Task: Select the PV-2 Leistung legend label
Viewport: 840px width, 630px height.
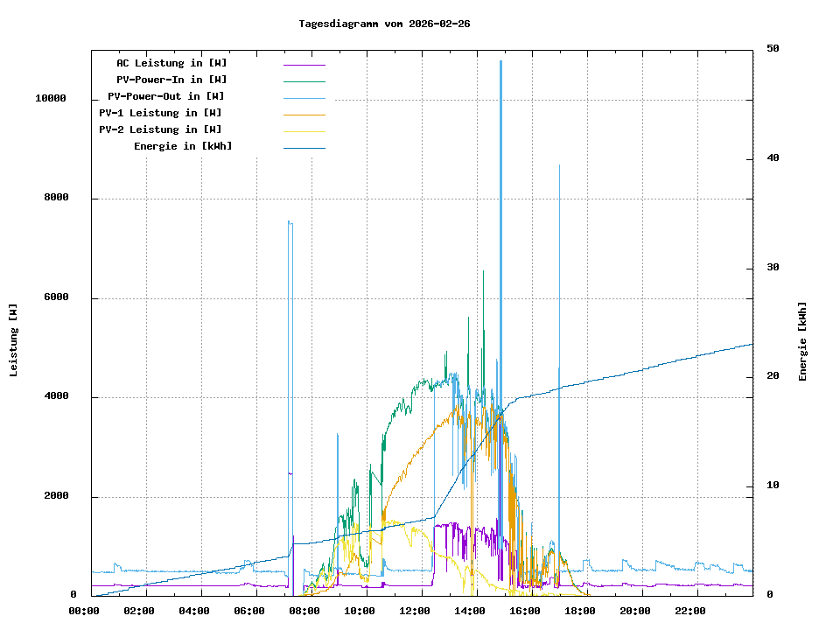Action: point(160,129)
